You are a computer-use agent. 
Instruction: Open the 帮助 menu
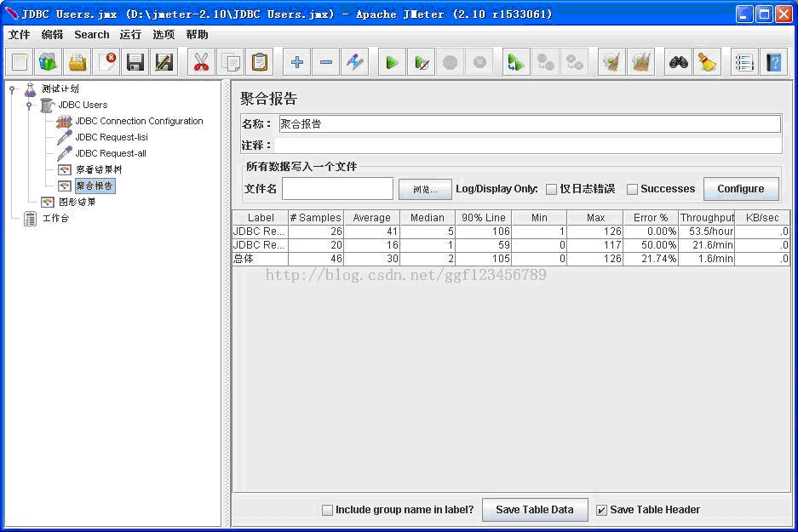[x=197, y=35]
